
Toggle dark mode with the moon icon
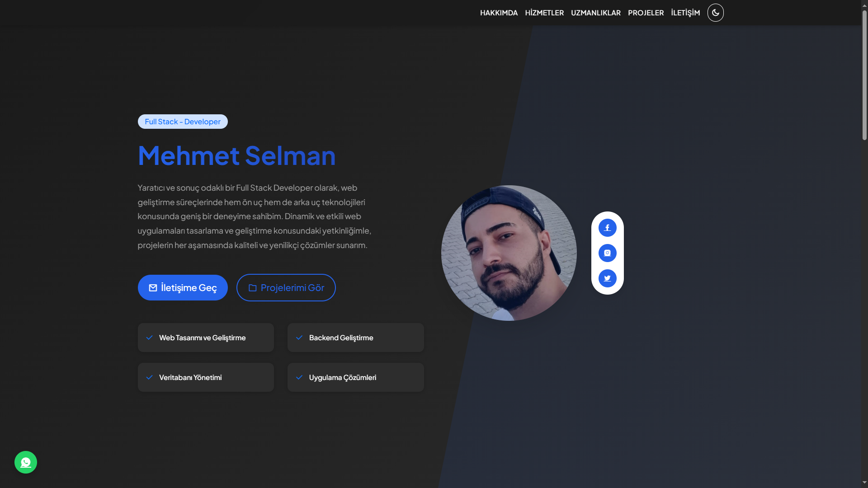coord(715,13)
